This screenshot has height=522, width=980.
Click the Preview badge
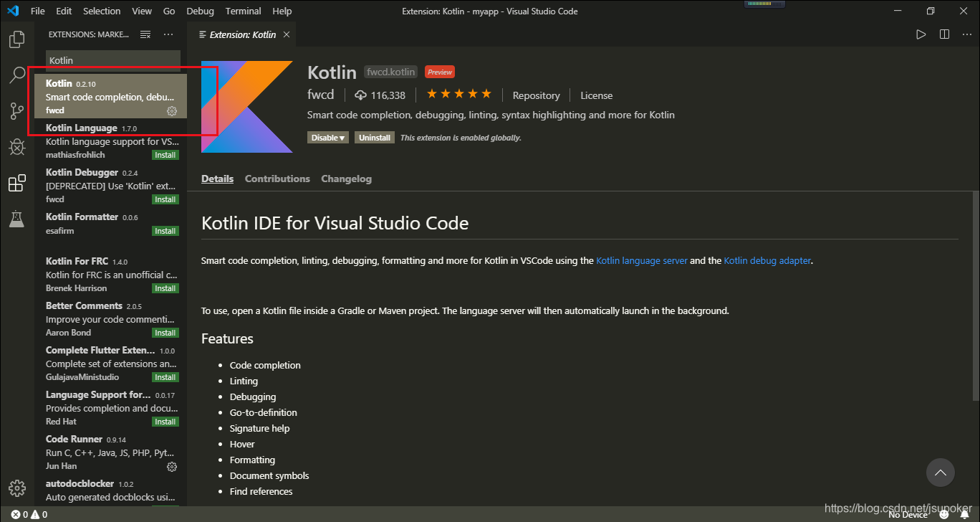pyautogui.click(x=439, y=72)
